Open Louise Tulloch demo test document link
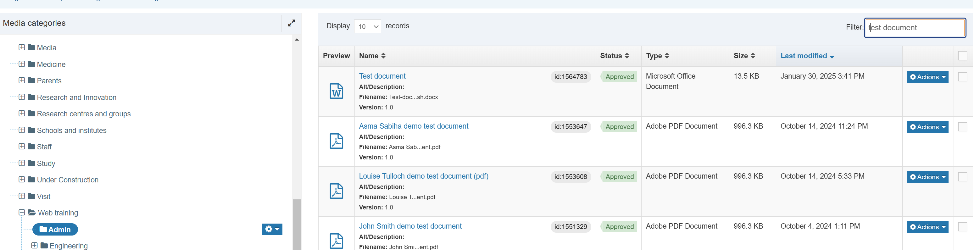The width and height of the screenshot is (980, 250). coord(423,176)
